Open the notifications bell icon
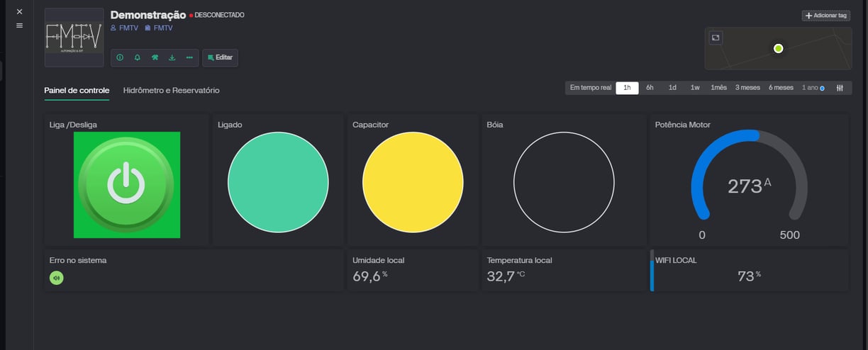The image size is (868, 350). click(x=137, y=57)
